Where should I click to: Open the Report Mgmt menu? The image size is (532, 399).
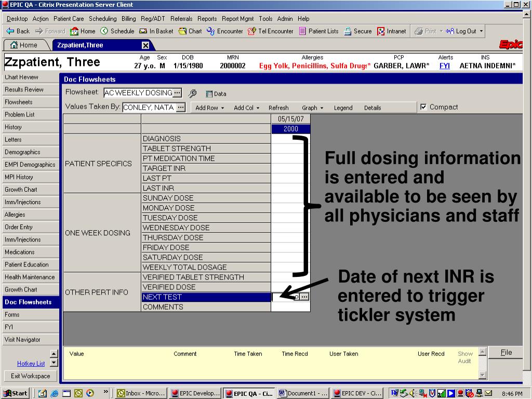237,19
